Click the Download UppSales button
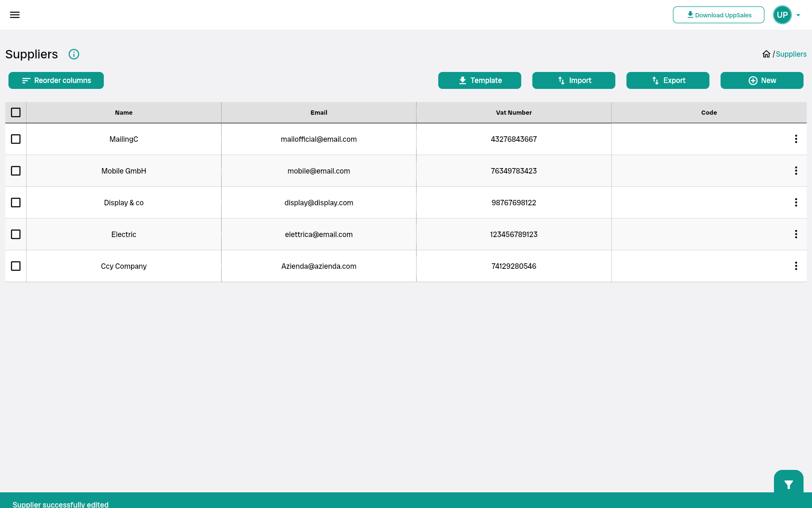 tap(718, 15)
